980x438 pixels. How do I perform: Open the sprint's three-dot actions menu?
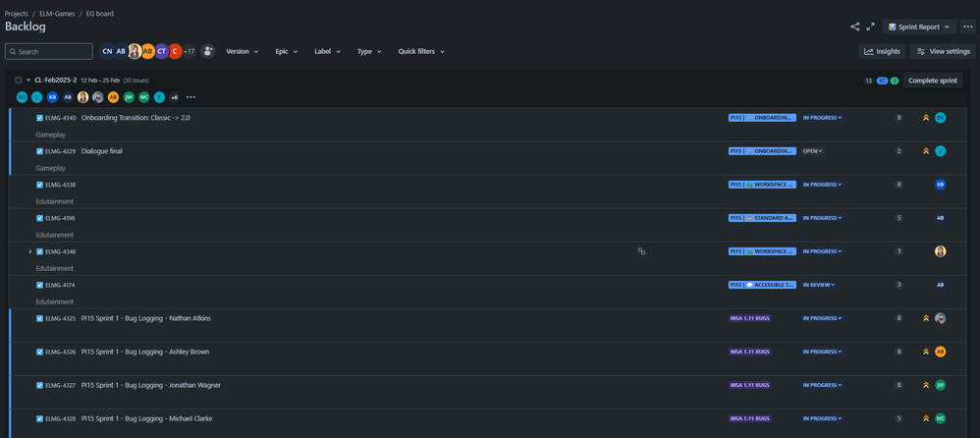tap(191, 97)
